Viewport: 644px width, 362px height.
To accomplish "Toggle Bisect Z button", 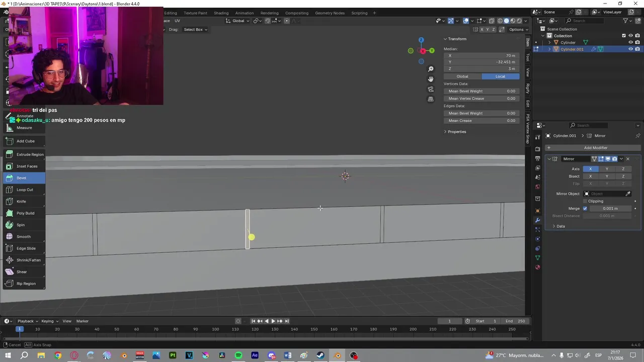I will pyautogui.click(x=623, y=176).
